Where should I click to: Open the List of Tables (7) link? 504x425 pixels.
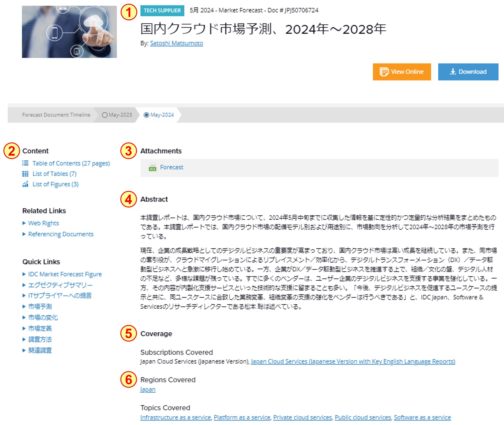coord(54,174)
